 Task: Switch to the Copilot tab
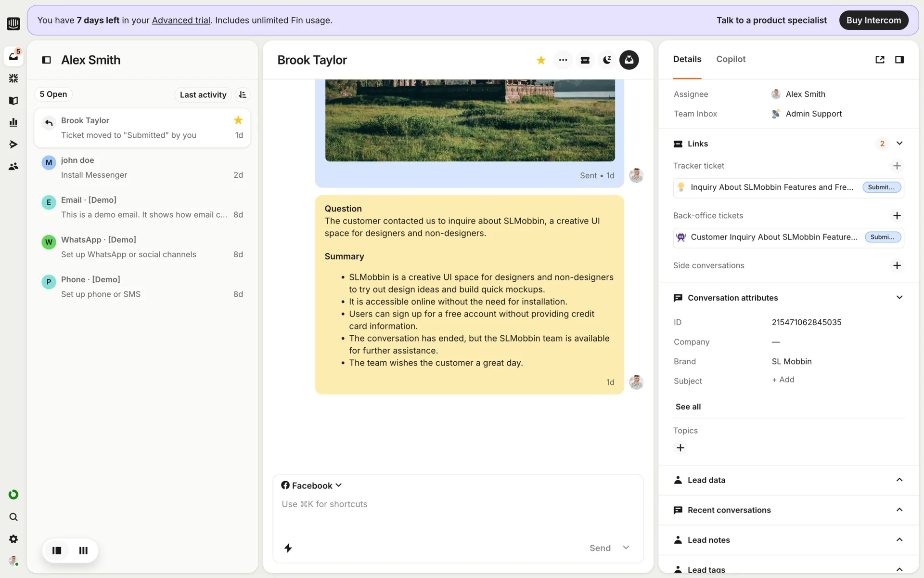pyautogui.click(x=731, y=59)
